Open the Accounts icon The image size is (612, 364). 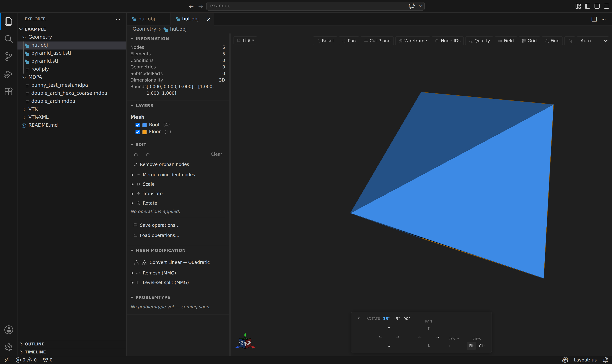point(9,330)
